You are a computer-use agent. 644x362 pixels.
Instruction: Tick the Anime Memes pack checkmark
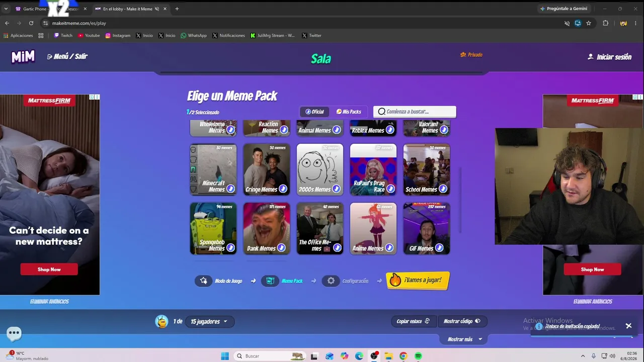coord(389,247)
